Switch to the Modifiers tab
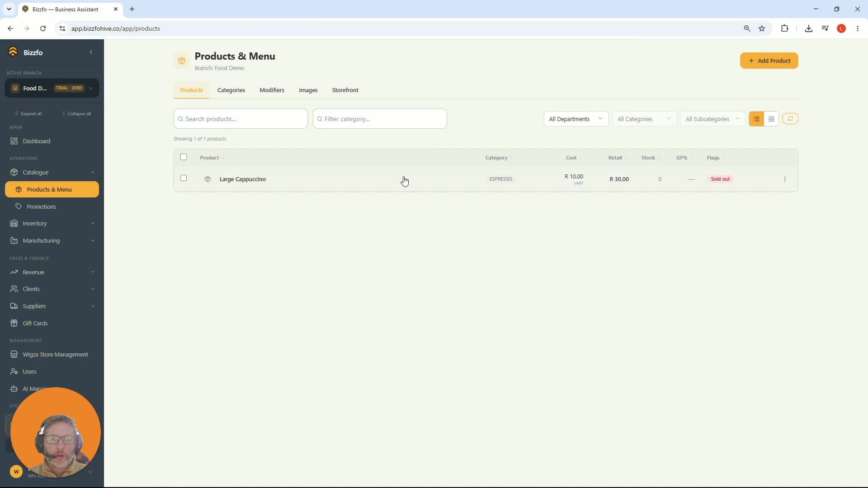This screenshot has height=488, width=868. coord(272,90)
